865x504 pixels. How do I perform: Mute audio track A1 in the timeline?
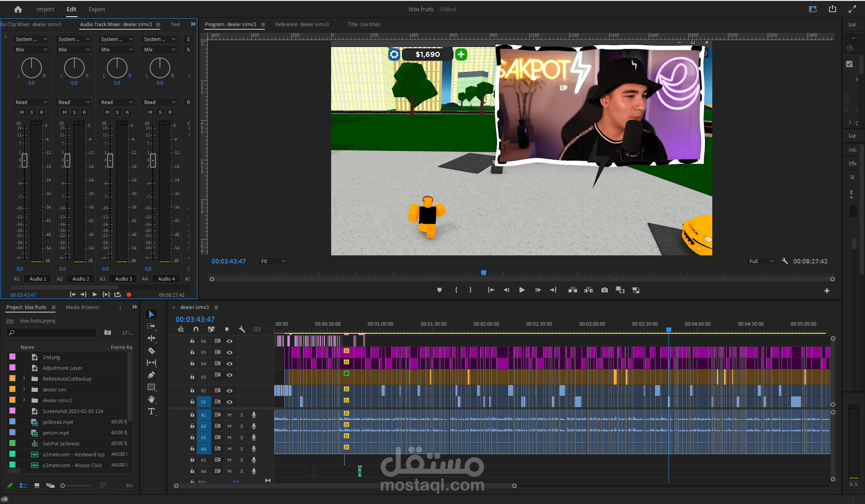pyautogui.click(x=229, y=415)
